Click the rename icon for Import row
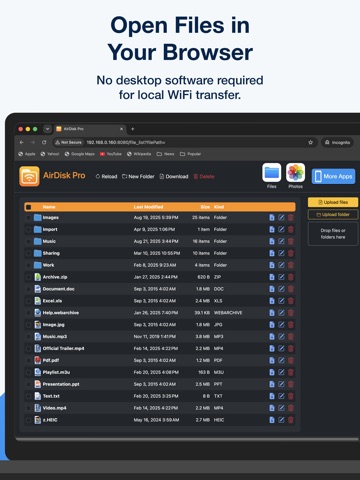This screenshot has width=360, height=480. pos(281,230)
